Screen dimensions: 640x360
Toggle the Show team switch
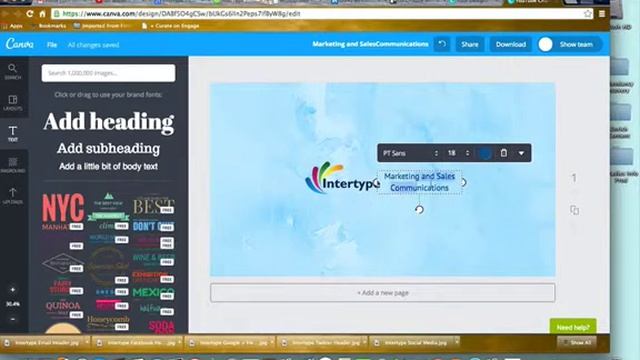[569, 44]
